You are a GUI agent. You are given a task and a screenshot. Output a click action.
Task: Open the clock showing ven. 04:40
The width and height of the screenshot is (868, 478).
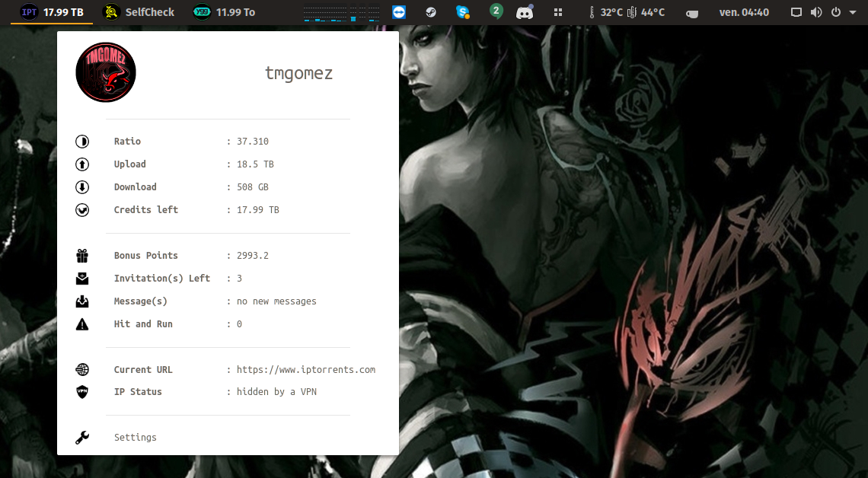click(744, 12)
